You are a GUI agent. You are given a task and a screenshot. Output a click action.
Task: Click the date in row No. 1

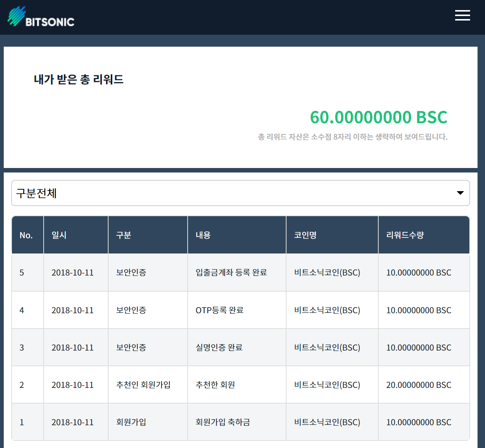tap(72, 422)
